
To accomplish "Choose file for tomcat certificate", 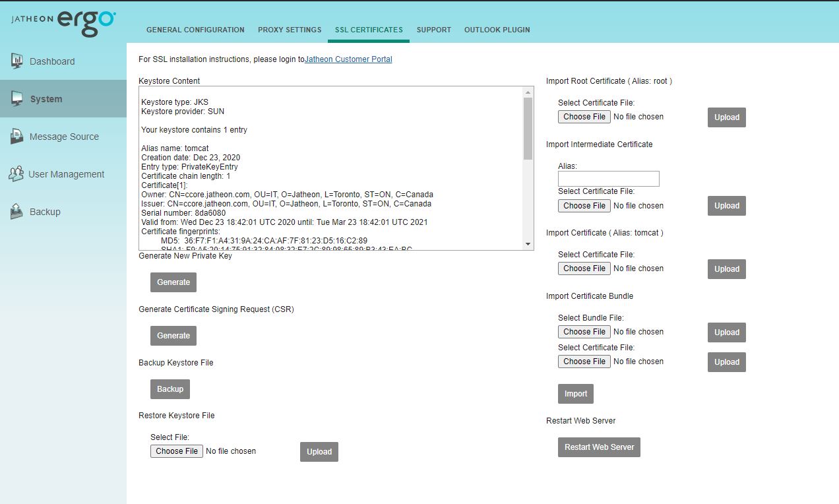I will point(584,268).
